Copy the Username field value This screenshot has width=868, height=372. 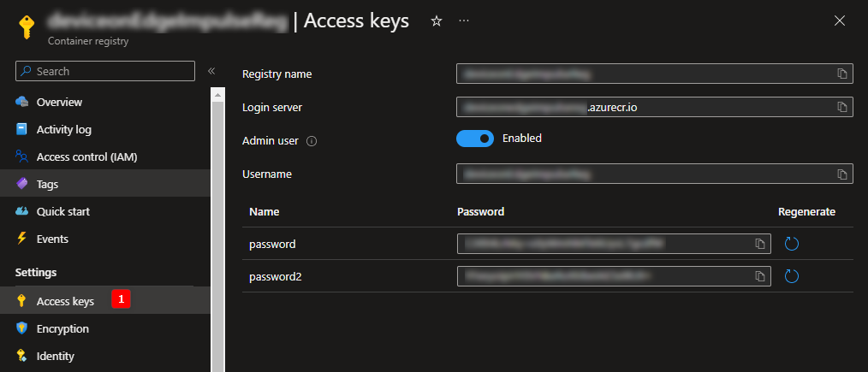842,174
